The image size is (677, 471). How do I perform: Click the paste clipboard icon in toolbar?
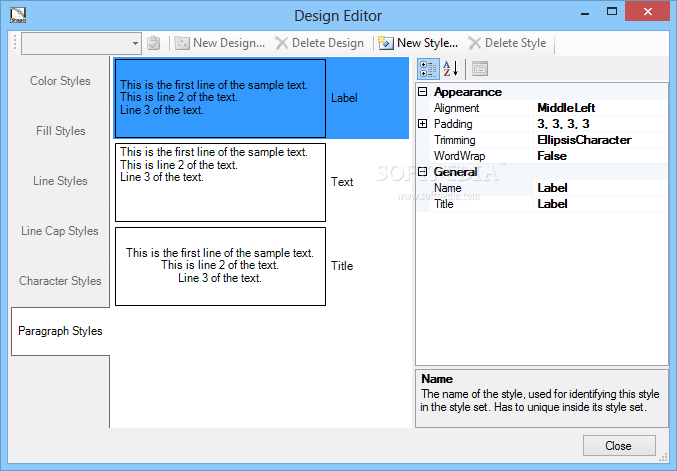click(154, 43)
